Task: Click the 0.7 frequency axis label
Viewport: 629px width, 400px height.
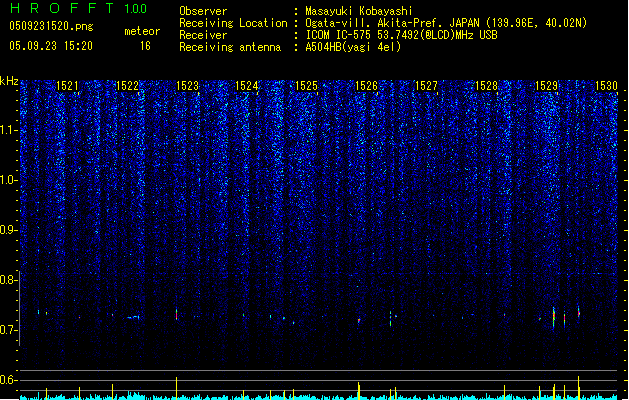Action: click(x=9, y=330)
